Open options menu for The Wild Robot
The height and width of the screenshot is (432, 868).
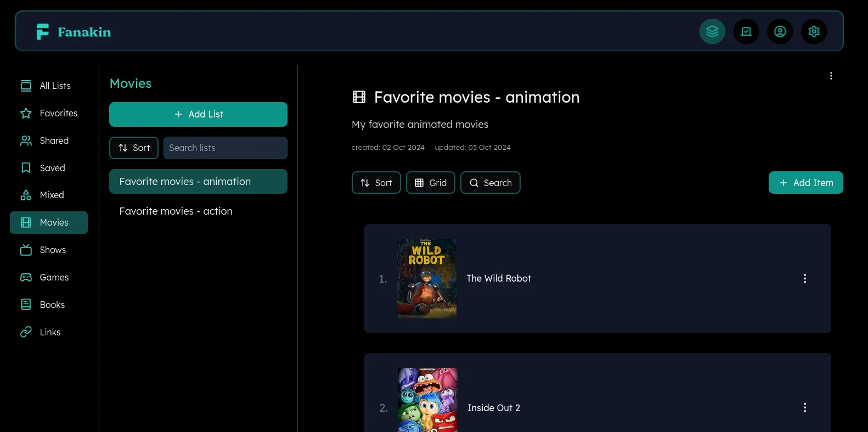[x=805, y=278]
